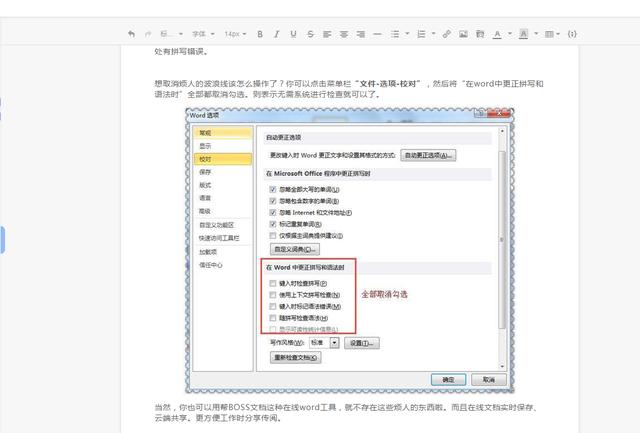Image resolution: width=640 pixels, height=433 pixels.
Task: Click 确定 in Word Options dialog
Action: click(449, 380)
